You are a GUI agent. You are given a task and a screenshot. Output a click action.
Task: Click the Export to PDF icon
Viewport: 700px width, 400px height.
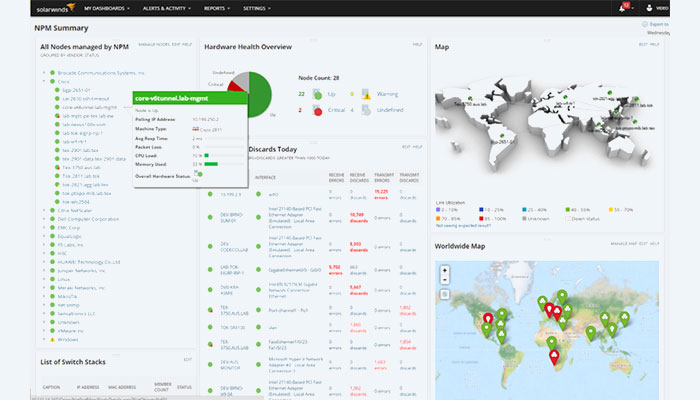click(645, 24)
